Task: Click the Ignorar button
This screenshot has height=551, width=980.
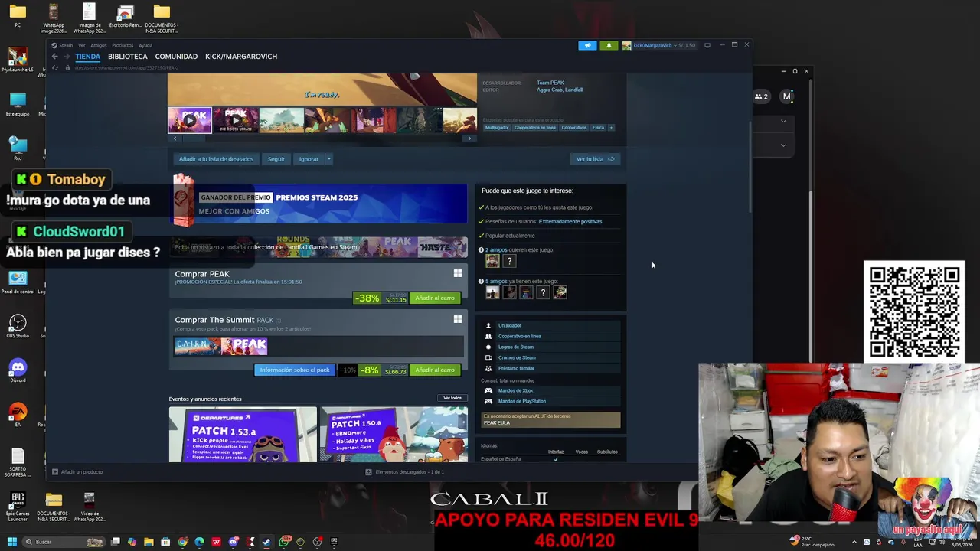Action: 309,159
